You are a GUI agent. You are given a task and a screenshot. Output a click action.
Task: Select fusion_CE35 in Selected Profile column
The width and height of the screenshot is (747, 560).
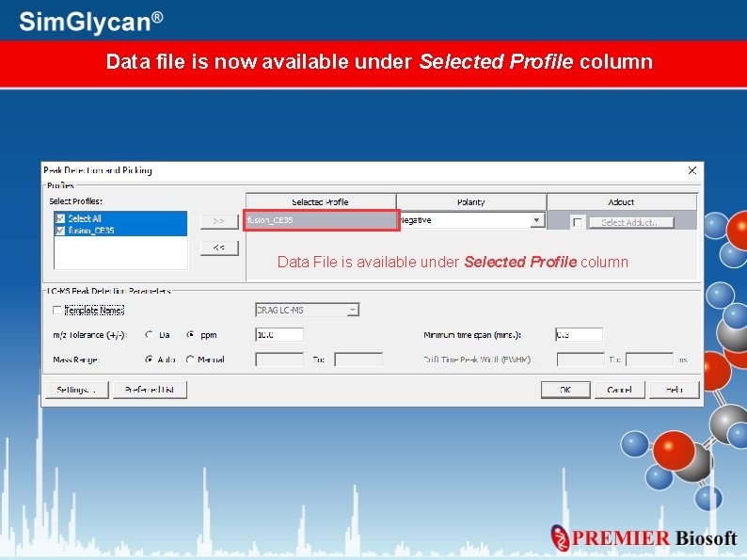(x=321, y=220)
